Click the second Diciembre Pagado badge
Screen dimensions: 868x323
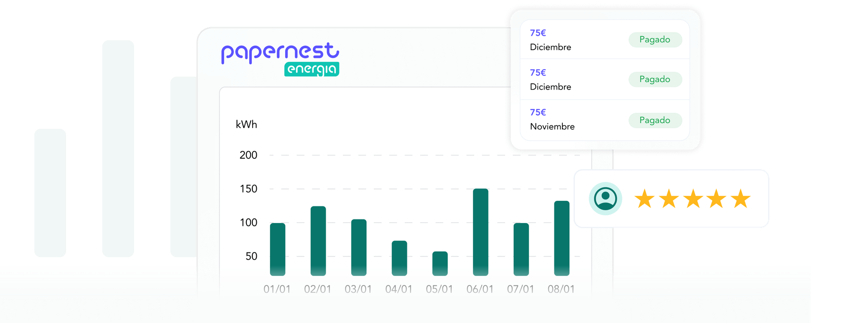tap(655, 79)
